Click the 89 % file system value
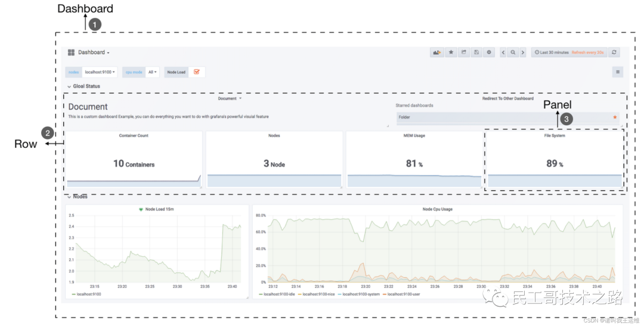This screenshot has height=326, width=644. (555, 164)
